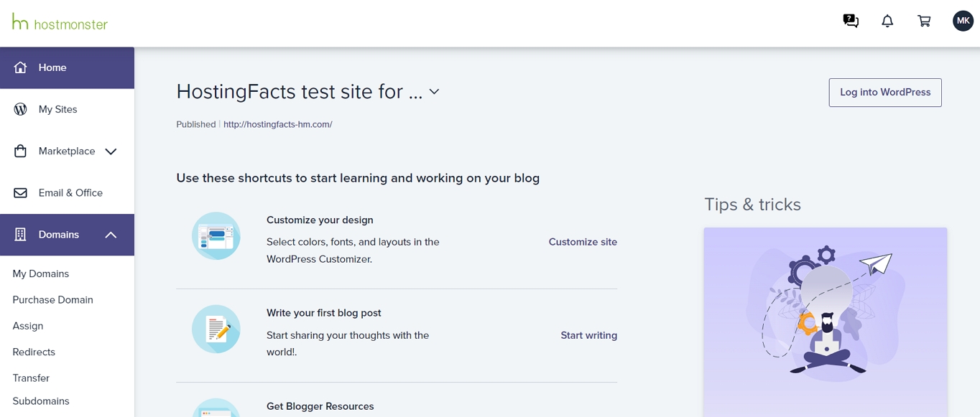980x417 pixels.
Task: Open the site selector dropdown arrow
Action: coord(434,92)
